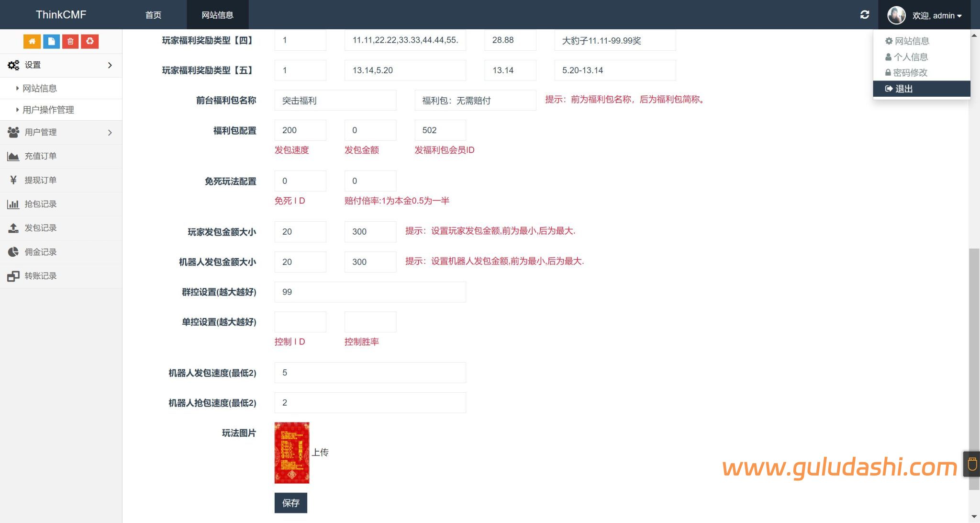Focus the empty 控制胜率 field

pos(370,322)
